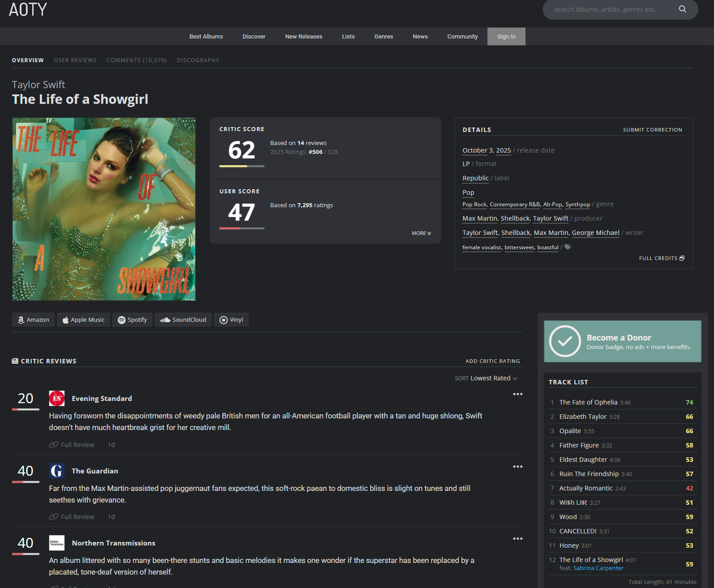
Task: Open Full Credits popup
Action: (x=662, y=258)
